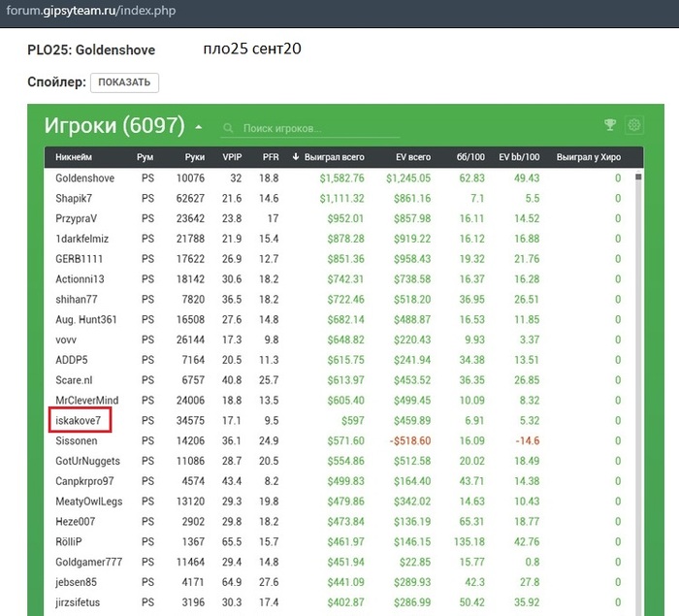
Task: Select player PrzypraV row
Action: 339,218
